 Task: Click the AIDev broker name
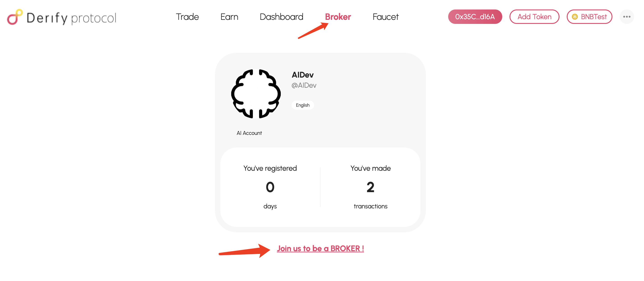(x=302, y=75)
